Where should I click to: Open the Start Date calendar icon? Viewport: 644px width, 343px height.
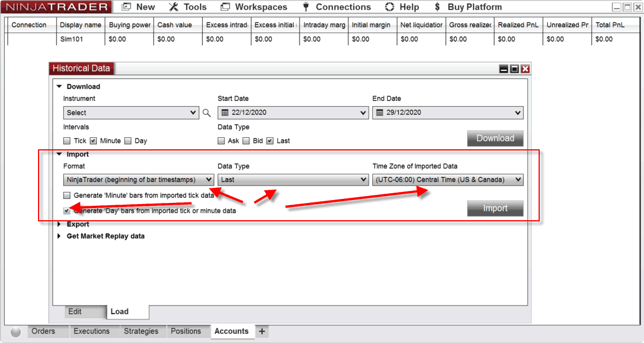click(225, 112)
